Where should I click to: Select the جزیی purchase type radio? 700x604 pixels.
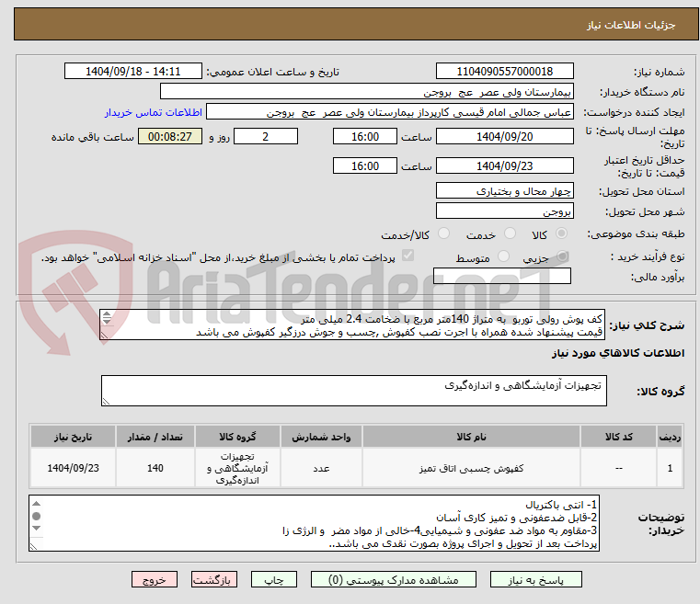click(563, 256)
